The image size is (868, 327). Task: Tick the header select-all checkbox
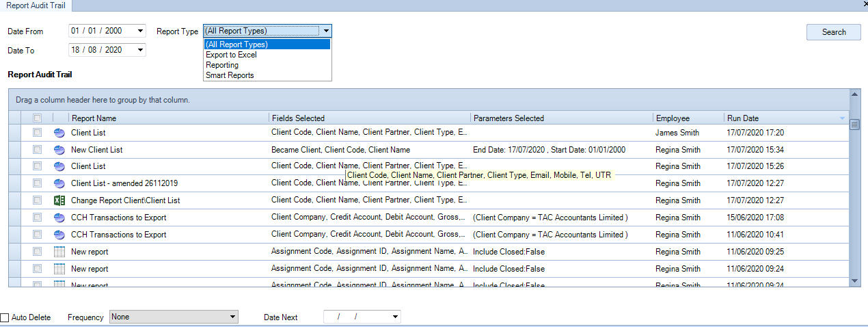(x=38, y=118)
